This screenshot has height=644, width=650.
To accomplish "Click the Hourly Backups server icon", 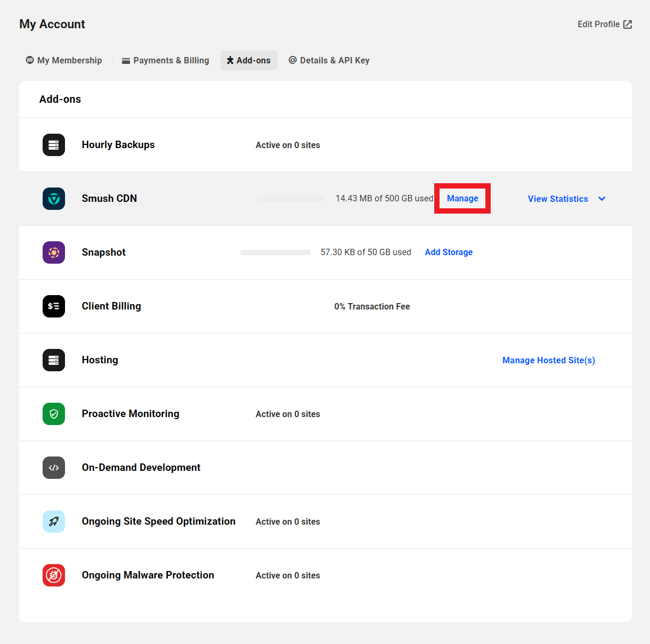I will 54,145.
